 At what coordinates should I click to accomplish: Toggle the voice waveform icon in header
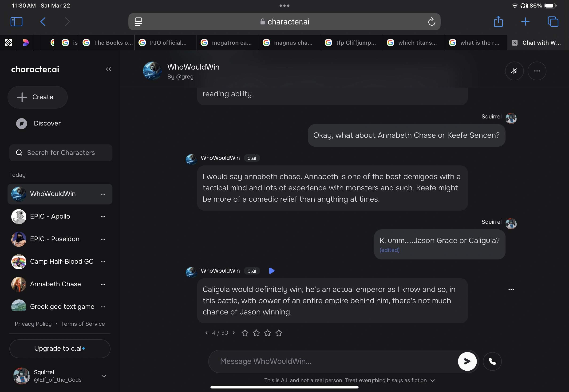tap(514, 71)
